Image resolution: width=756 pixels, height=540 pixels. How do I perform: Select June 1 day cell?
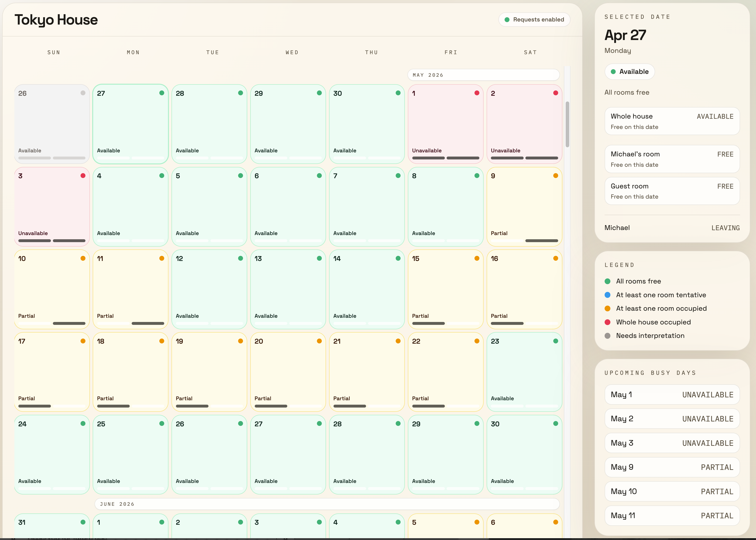(x=130, y=526)
